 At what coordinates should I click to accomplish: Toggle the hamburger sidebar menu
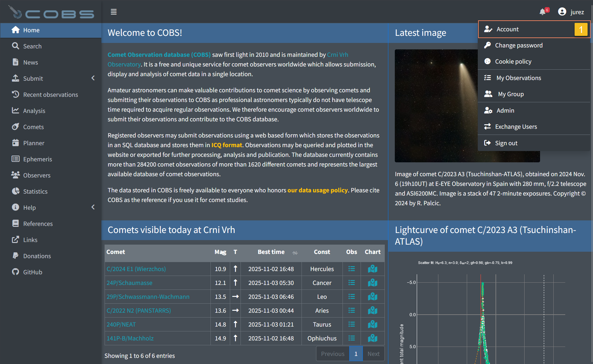pos(114,12)
